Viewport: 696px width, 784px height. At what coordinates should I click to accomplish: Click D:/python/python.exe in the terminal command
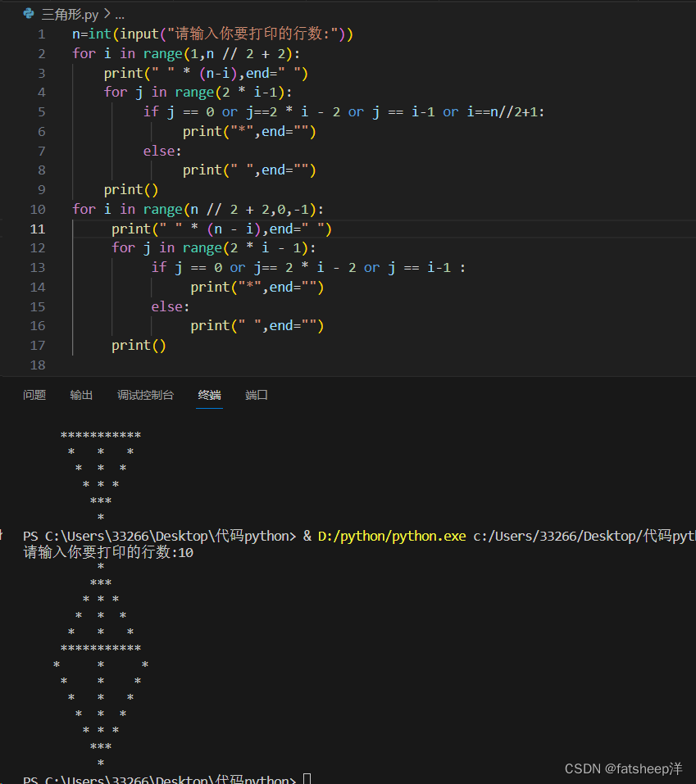(x=392, y=536)
